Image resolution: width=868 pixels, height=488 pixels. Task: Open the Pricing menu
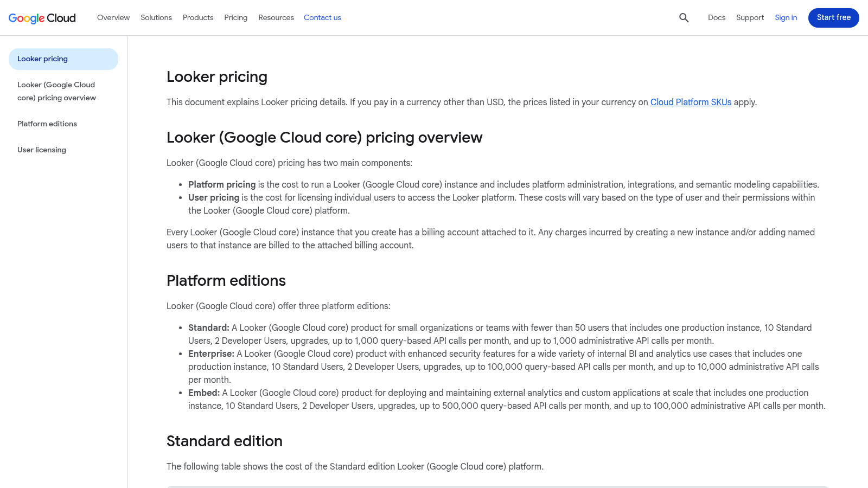236,18
